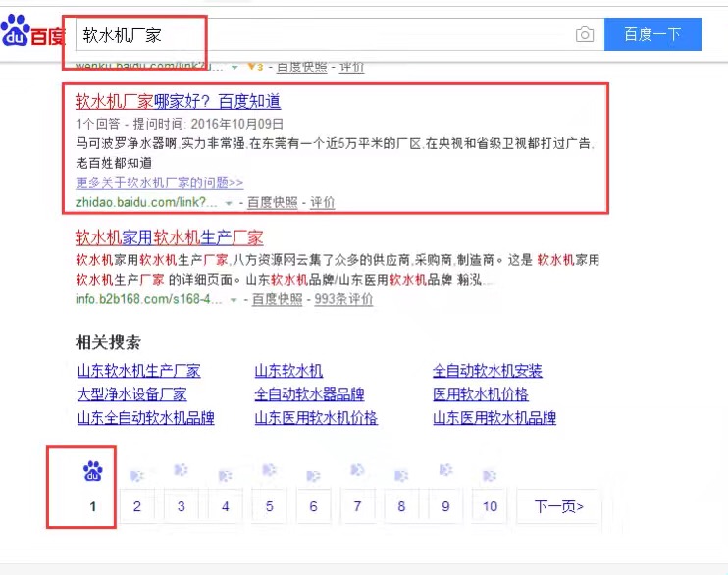Click paw print icon above page 4

click(226, 476)
